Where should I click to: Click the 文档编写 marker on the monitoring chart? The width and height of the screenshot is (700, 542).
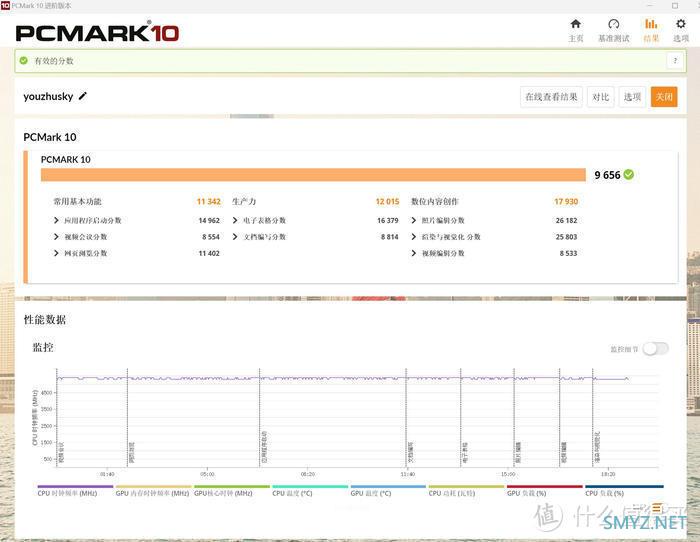[410, 452]
